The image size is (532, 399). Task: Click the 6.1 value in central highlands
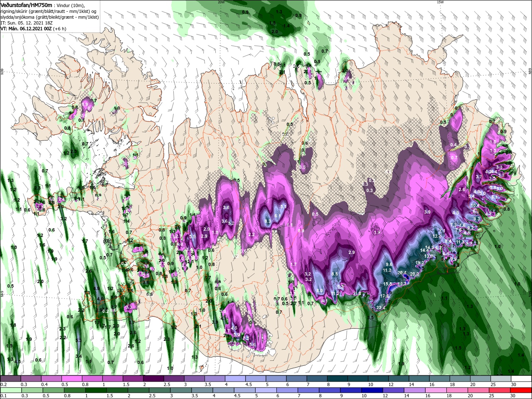(x=277, y=216)
